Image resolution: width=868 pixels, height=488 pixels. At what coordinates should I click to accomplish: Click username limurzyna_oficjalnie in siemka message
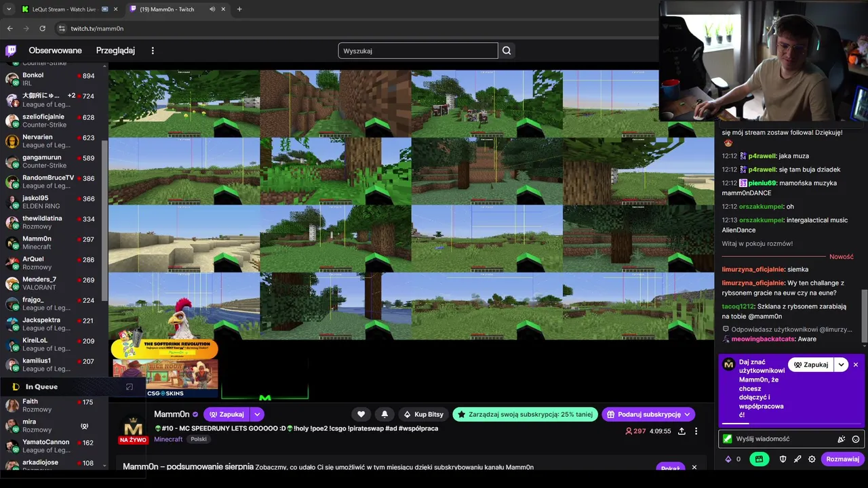pos(753,270)
